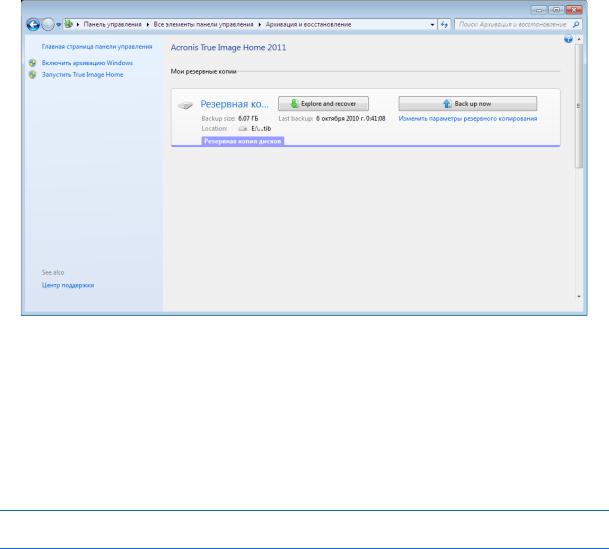This screenshot has height=549, width=609.
Task: Click the Control Panel icon in address bar
Action: (68, 24)
